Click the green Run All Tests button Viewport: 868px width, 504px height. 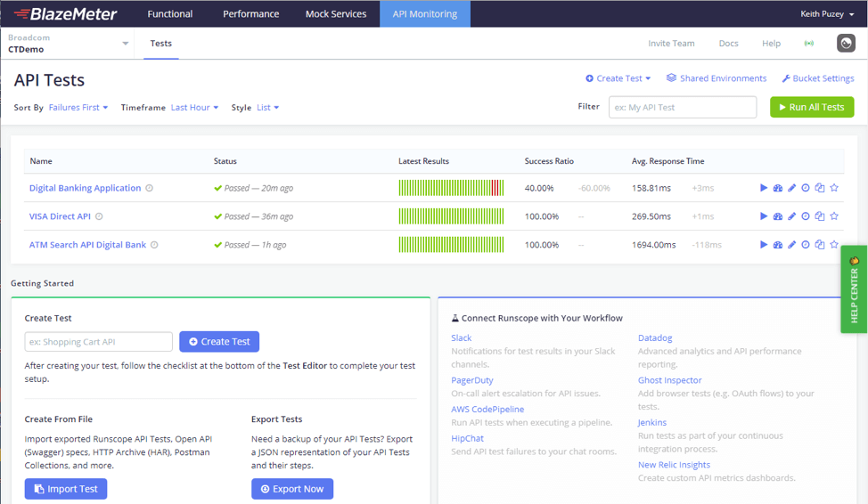(x=812, y=108)
